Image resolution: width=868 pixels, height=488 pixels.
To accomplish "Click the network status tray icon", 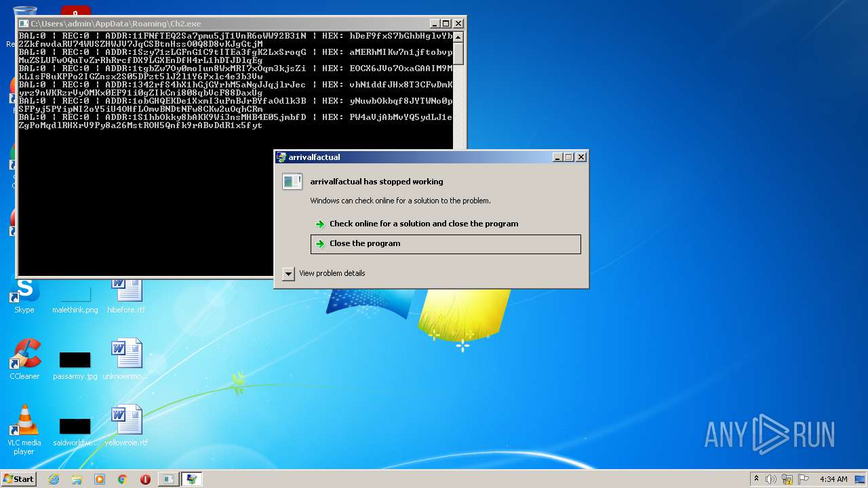I will [x=787, y=479].
